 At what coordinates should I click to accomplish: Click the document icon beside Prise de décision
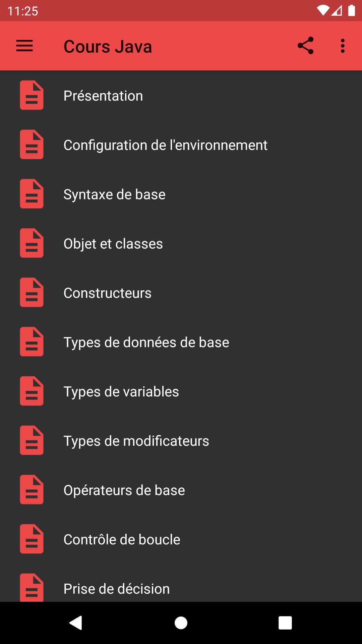(32, 588)
